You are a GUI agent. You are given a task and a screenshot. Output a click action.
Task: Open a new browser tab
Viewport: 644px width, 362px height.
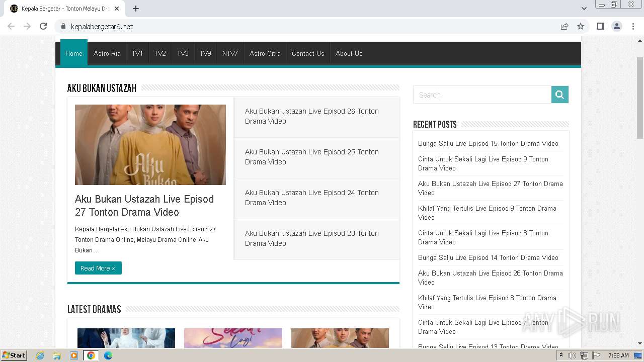[136, 9]
